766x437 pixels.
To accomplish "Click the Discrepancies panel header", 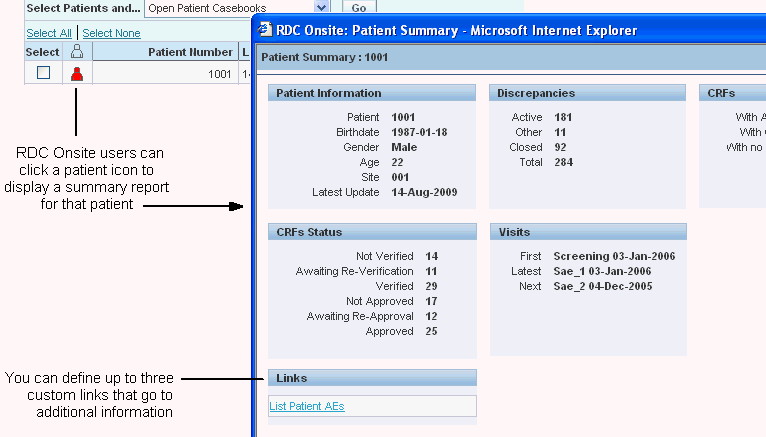I will tap(587, 93).
